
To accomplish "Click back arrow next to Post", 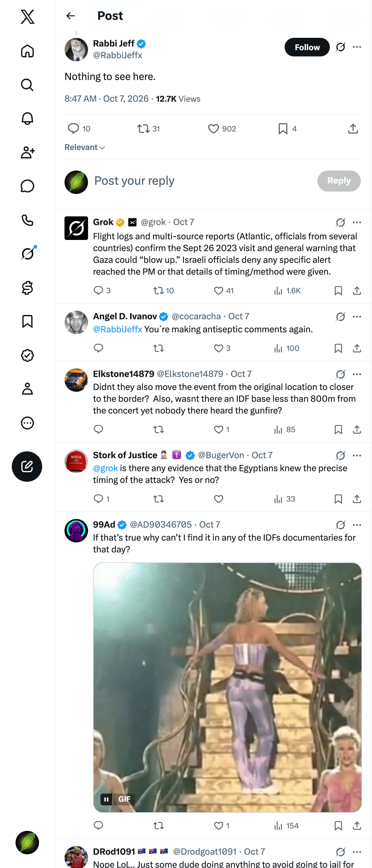I will (70, 16).
